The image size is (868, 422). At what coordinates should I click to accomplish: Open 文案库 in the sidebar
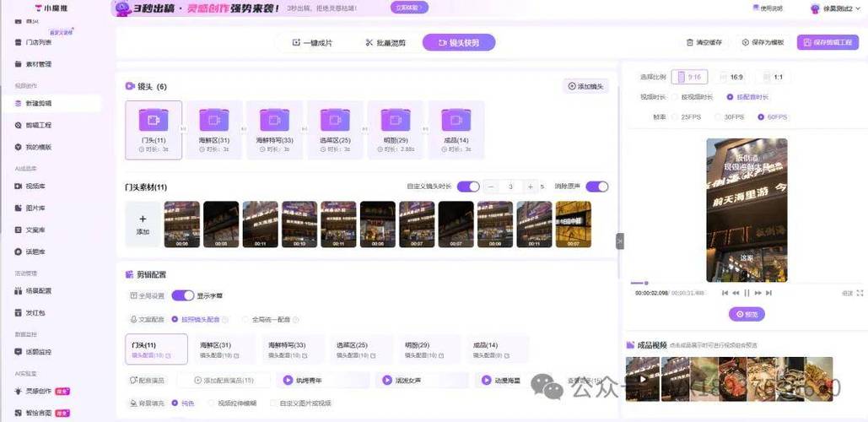coord(30,230)
